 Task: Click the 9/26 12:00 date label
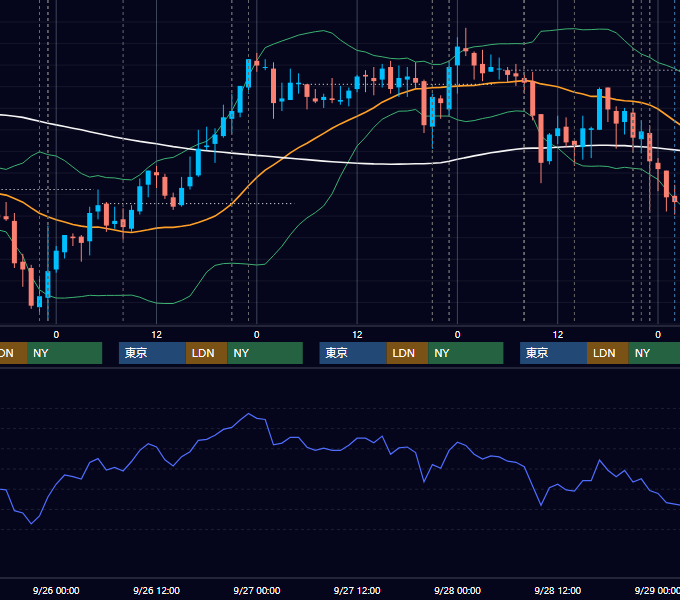click(x=156, y=590)
